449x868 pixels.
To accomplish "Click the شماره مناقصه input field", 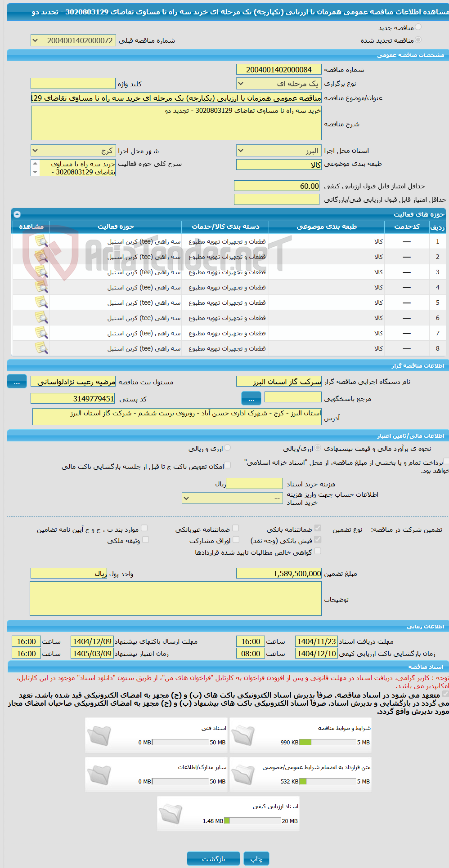I will tap(279, 69).
